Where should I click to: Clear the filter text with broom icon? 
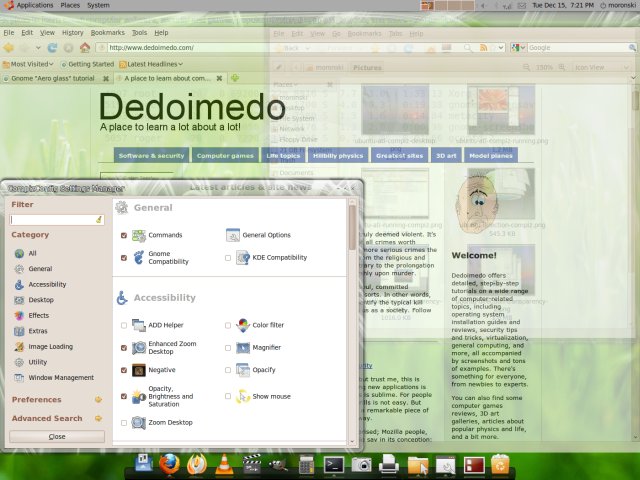99,220
